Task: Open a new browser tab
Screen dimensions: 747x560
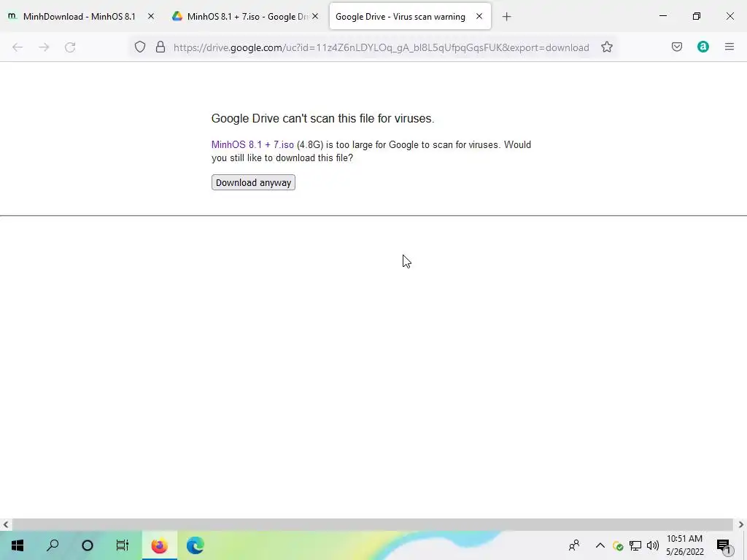Action: click(x=506, y=17)
